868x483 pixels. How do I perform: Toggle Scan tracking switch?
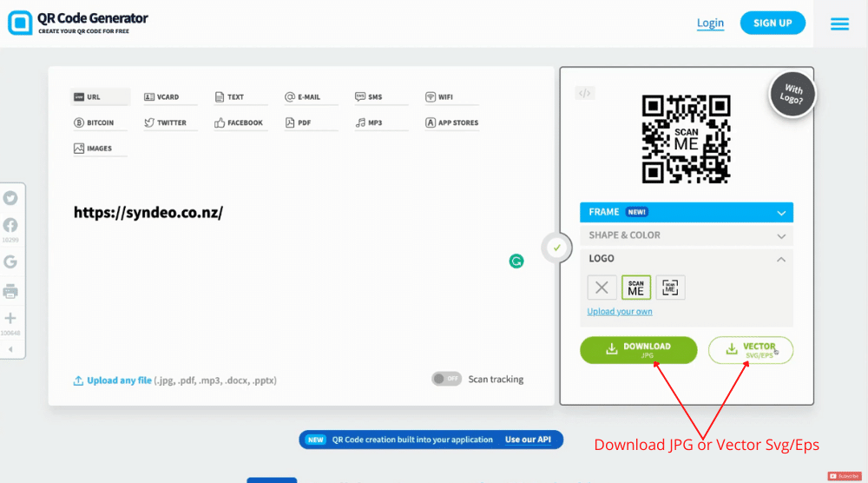[x=446, y=379]
